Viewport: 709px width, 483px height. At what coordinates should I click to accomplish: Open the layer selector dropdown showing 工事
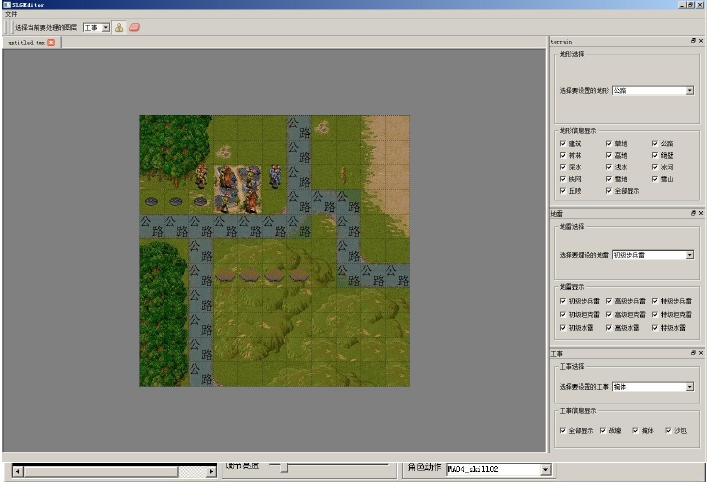coord(96,28)
